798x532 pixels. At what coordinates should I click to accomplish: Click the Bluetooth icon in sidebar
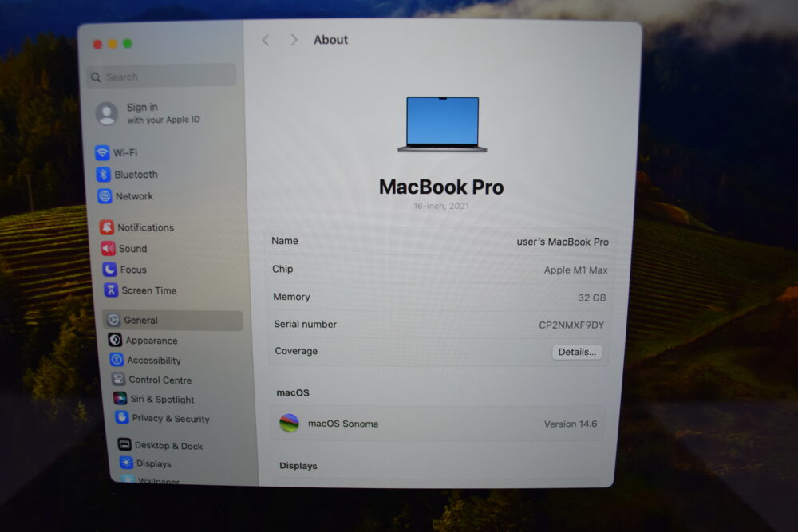coord(103,175)
